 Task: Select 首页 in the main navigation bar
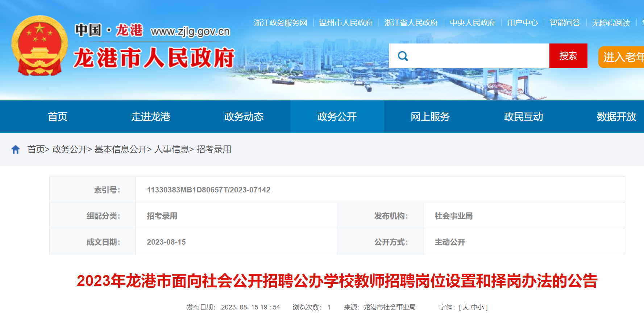[58, 117]
